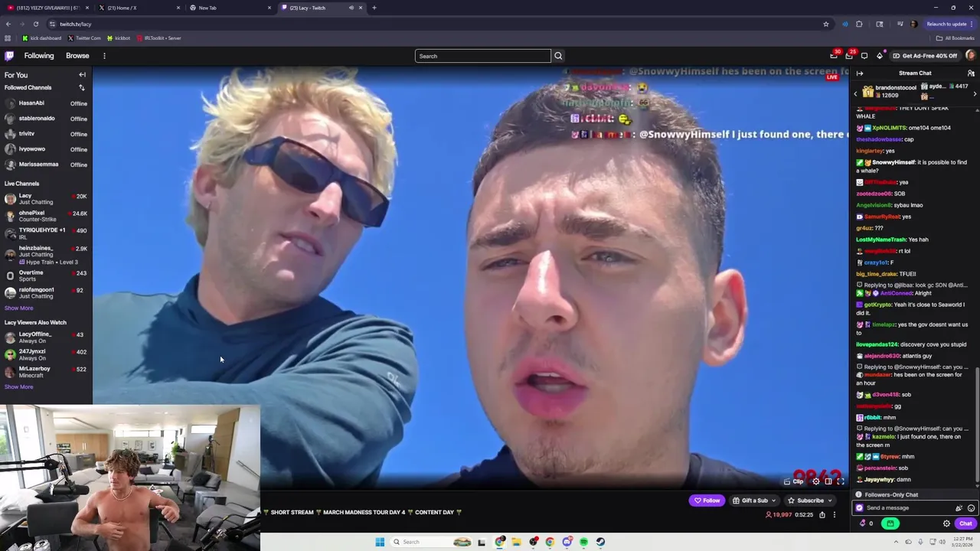
Task: Click chat identity badge in message box
Action: tap(859, 508)
